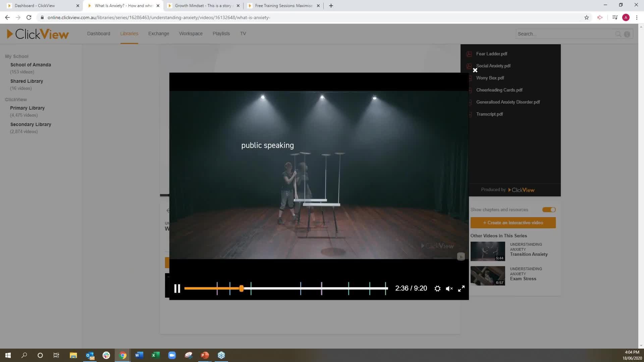The image size is (644, 362).
Task: Open File Explorer from taskbar
Action: pyautogui.click(x=73, y=355)
